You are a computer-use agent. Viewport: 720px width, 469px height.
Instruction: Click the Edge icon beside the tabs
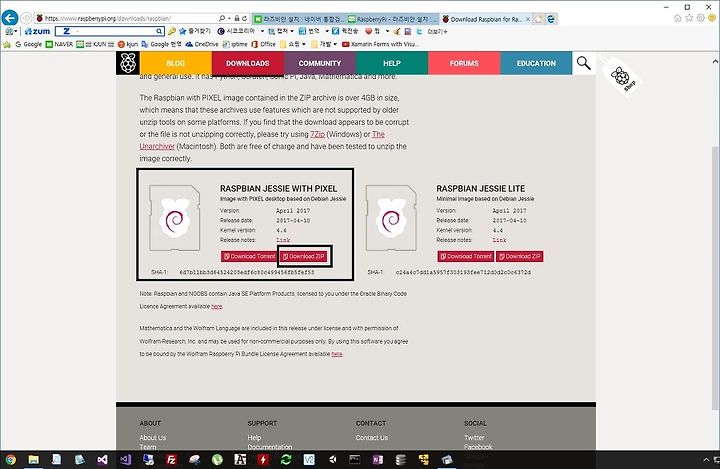tap(551, 19)
